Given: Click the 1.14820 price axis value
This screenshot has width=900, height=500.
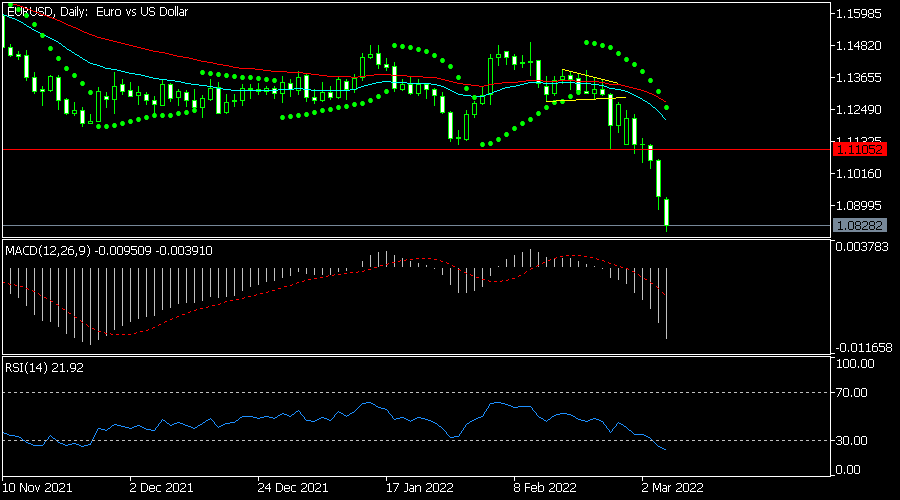Looking at the screenshot, I should tap(858, 45).
